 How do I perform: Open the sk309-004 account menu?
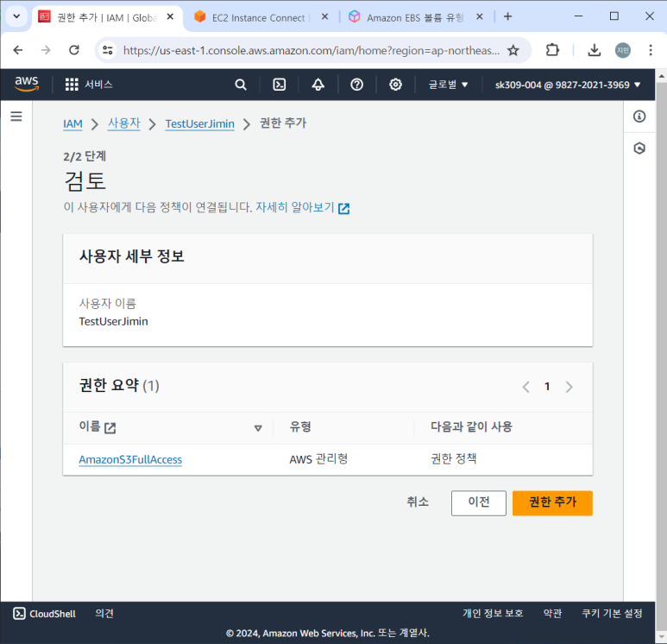click(568, 85)
